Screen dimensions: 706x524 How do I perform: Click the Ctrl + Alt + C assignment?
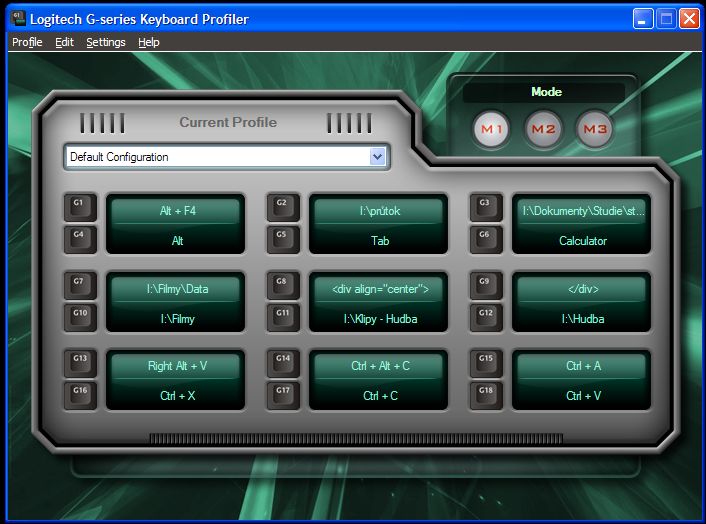[x=379, y=366]
